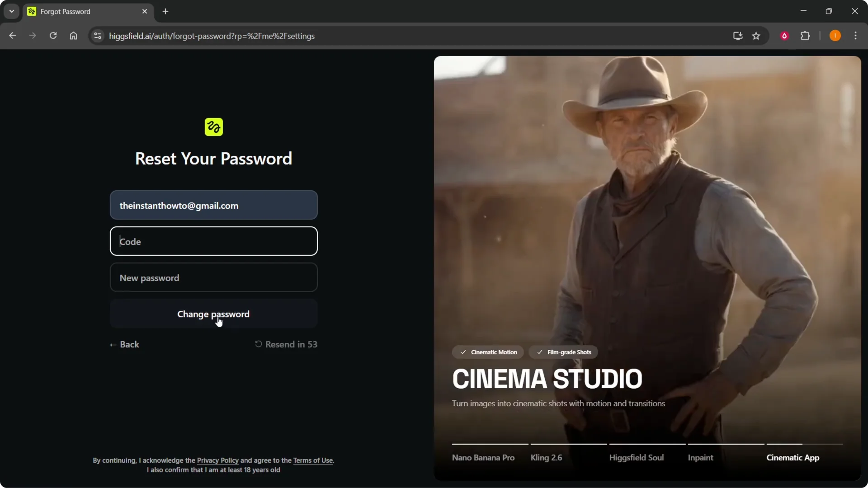Viewport: 868px width, 488px height.
Task: Open site information via the tune icon
Action: tap(97, 36)
